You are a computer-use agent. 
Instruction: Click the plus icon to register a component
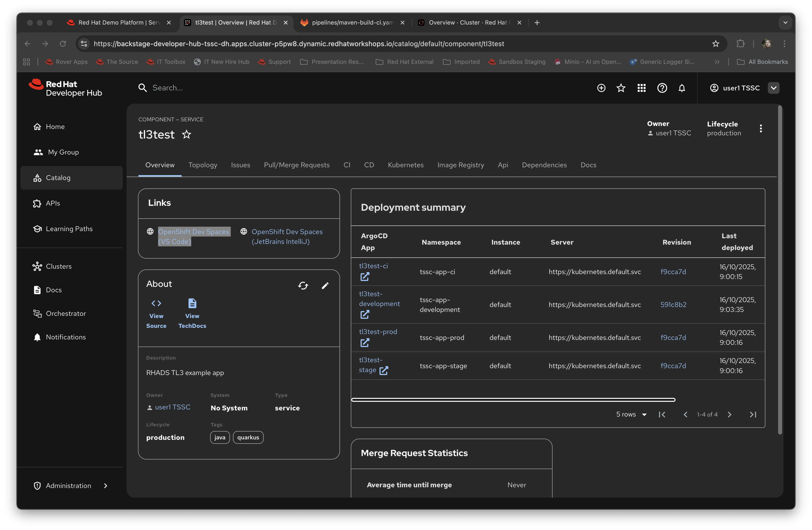[x=601, y=88]
